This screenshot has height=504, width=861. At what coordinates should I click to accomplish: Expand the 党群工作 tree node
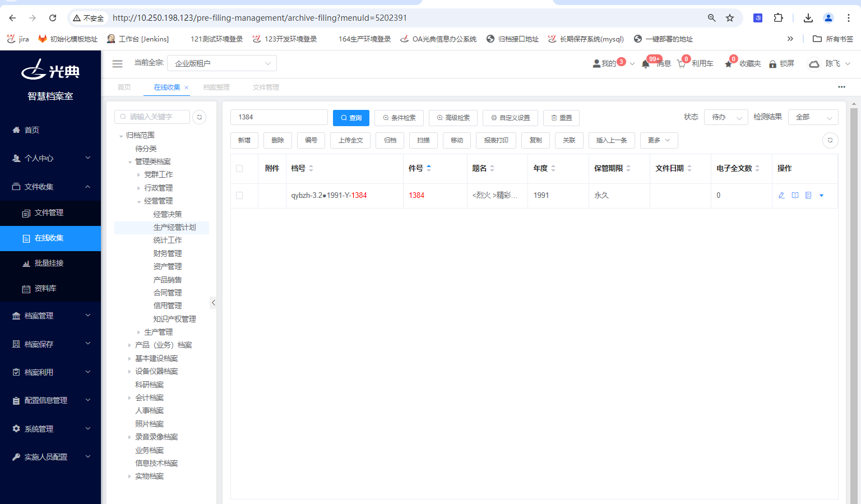tap(138, 175)
